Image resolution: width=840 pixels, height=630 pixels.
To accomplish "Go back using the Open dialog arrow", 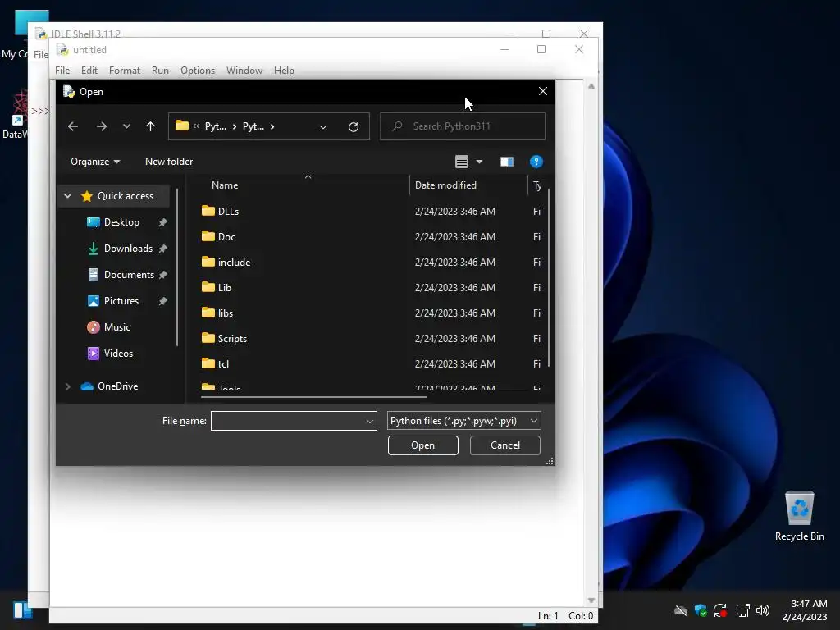I will click(73, 126).
